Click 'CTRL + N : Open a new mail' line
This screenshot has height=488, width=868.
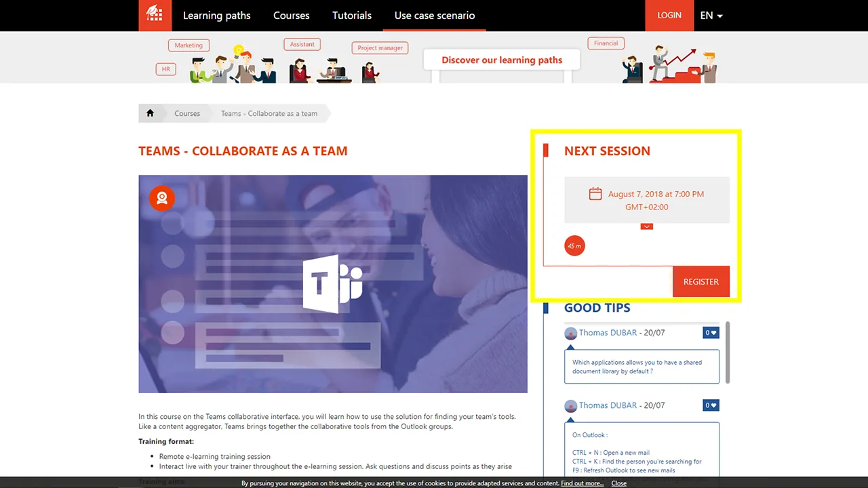point(611,453)
